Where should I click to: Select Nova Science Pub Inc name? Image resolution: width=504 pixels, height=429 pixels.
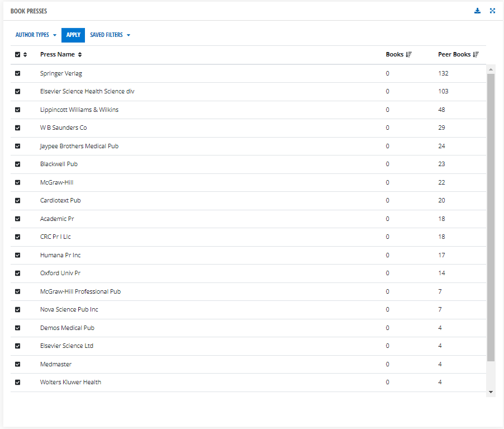[69, 310]
